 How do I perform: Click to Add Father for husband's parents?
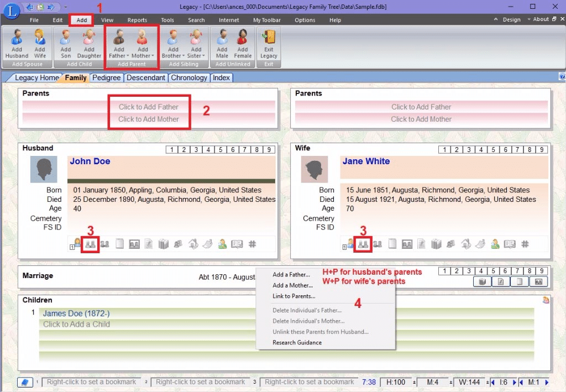pos(148,107)
